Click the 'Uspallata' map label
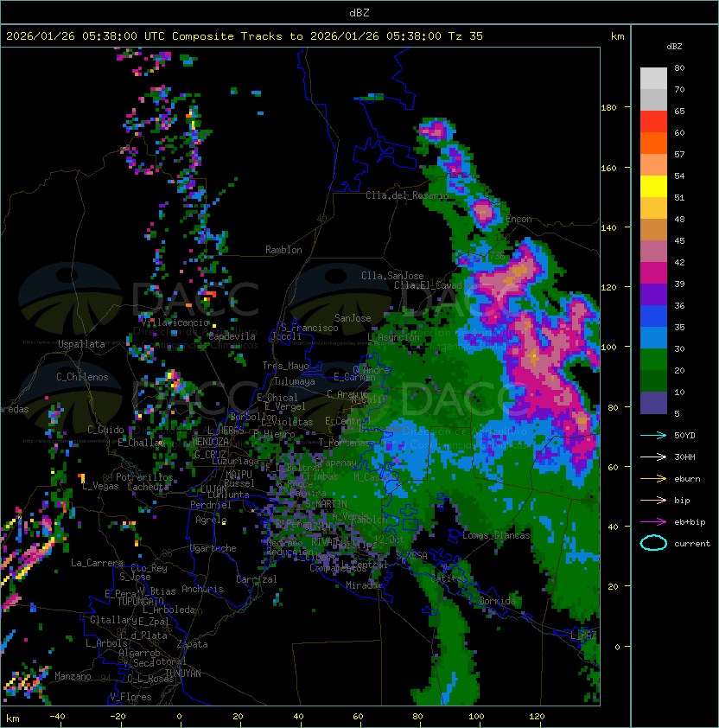The height and width of the screenshot is (728, 719). (81, 344)
